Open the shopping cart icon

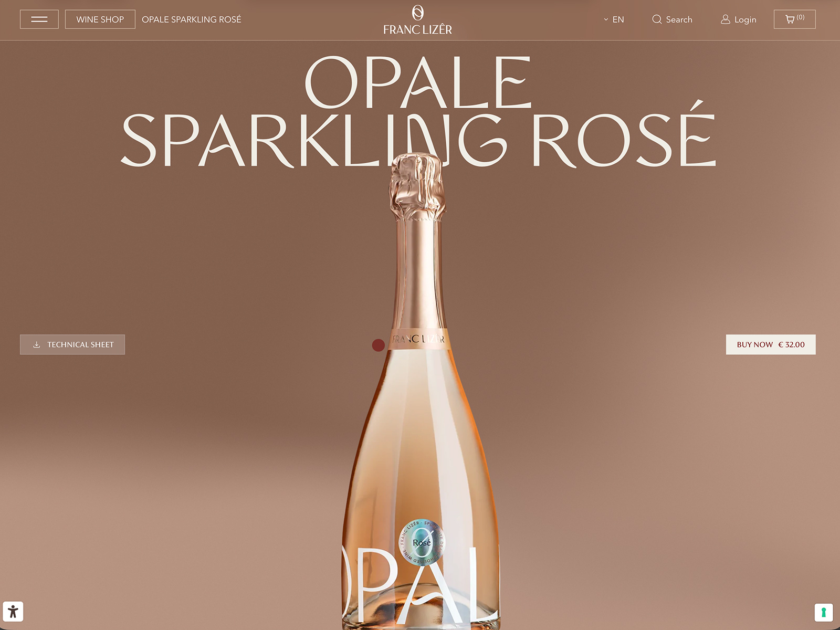(x=790, y=19)
